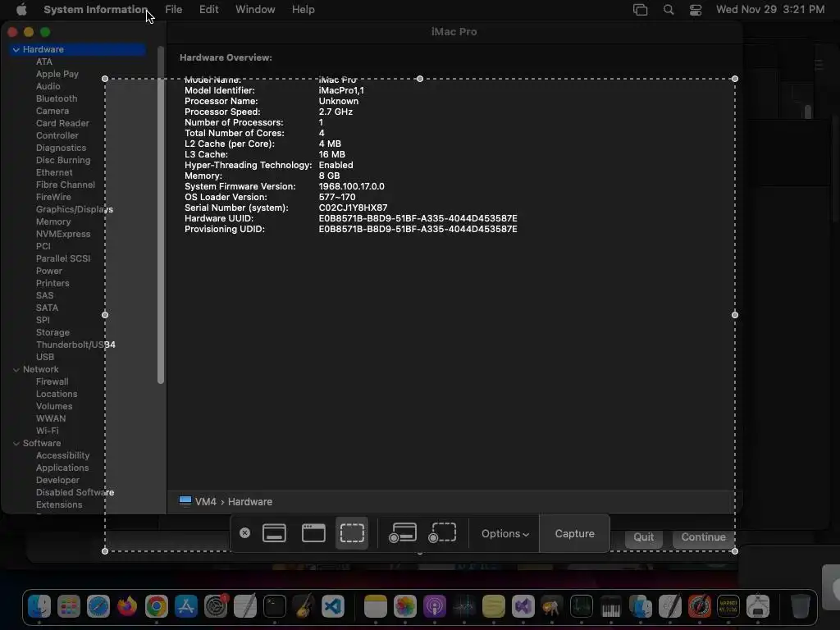The height and width of the screenshot is (630, 840).
Task: Open the Window menu
Action: 255,10
